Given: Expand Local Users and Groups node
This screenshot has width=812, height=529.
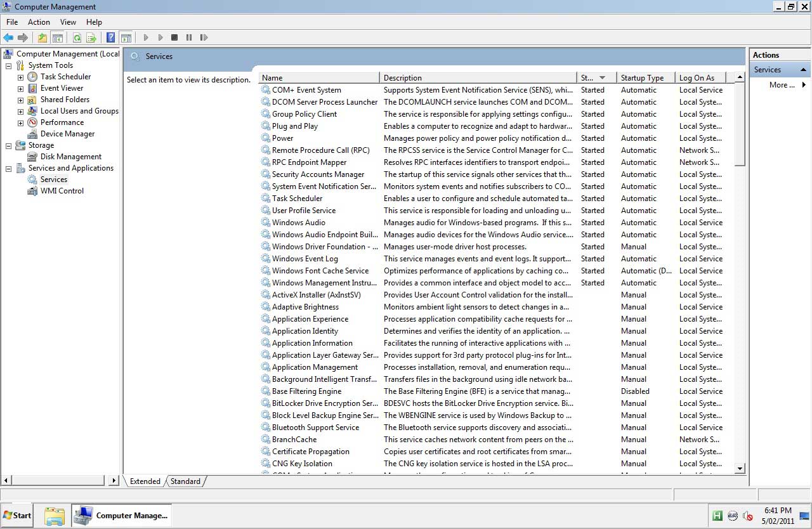Looking at the screenshot, I should (20, 111).
